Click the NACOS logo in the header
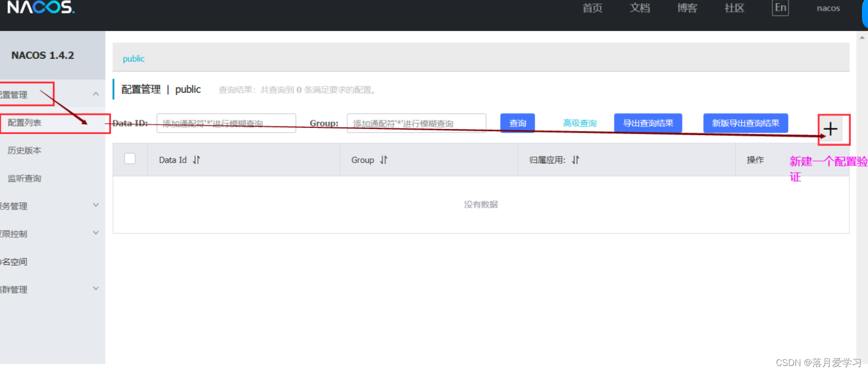 click(x=41, y=7)
